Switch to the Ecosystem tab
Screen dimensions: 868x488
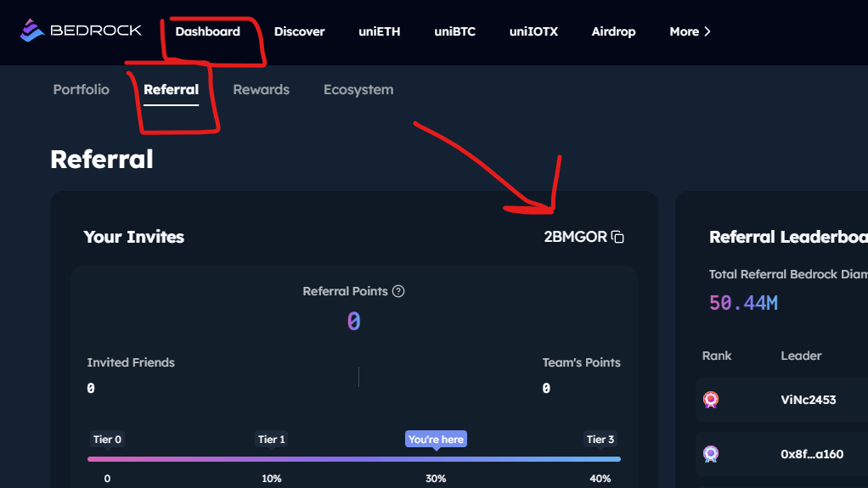tap(358, 90)
